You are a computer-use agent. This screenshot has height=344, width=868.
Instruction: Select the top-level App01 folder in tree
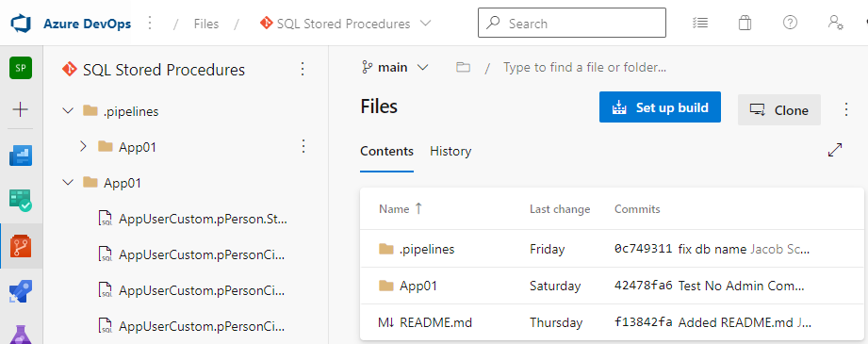coord(123,183)
